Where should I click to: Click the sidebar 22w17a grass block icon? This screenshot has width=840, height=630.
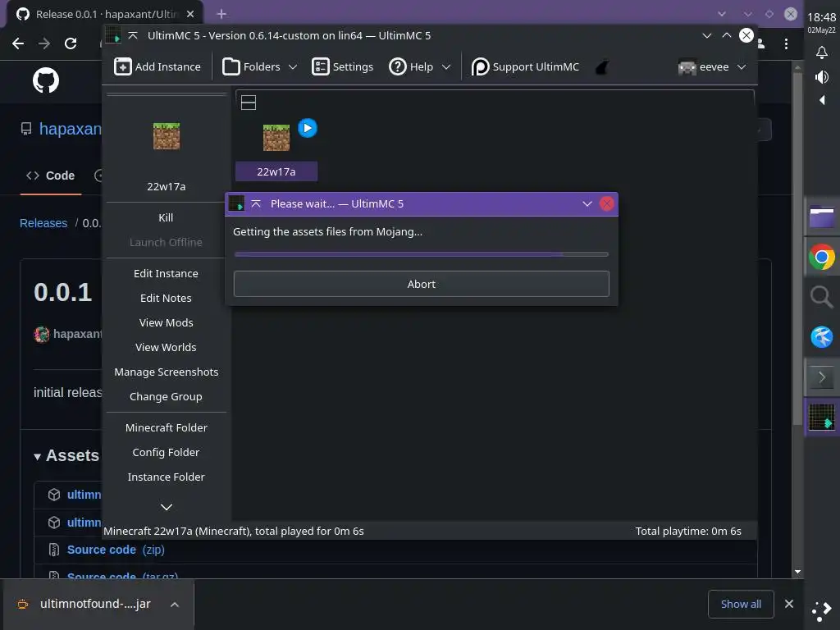tap(167, 136)
